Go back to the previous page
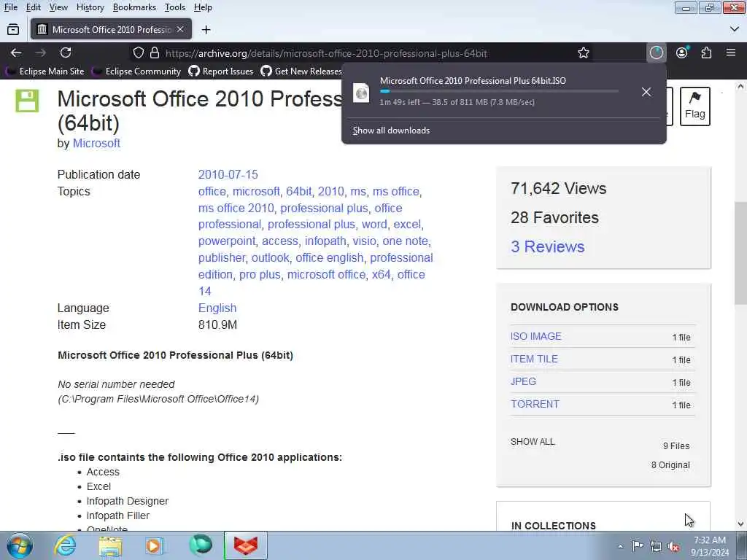The image size is (747, 560). point(16,52)
